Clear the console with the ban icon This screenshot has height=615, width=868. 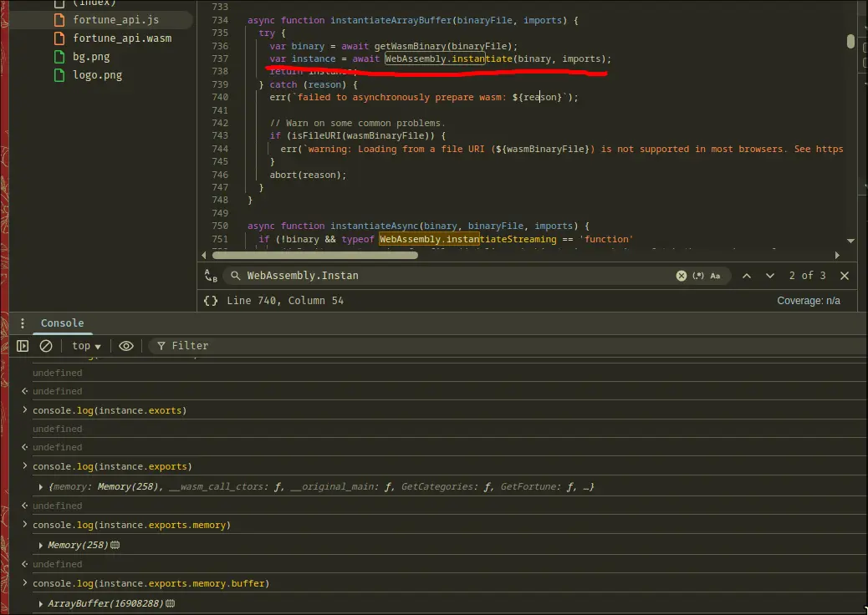(46, 346)
